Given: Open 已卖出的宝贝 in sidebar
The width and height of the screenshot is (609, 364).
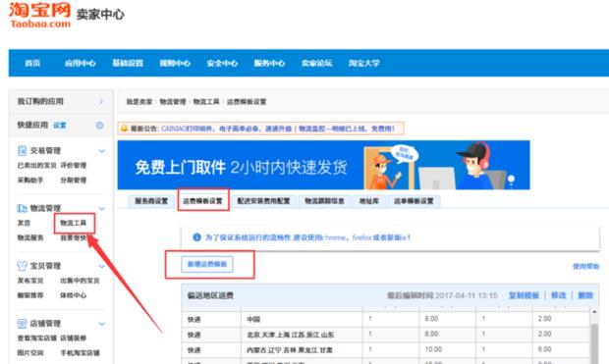Looking at the screenshot, I should pyautogui.click(x=37, y=165).
